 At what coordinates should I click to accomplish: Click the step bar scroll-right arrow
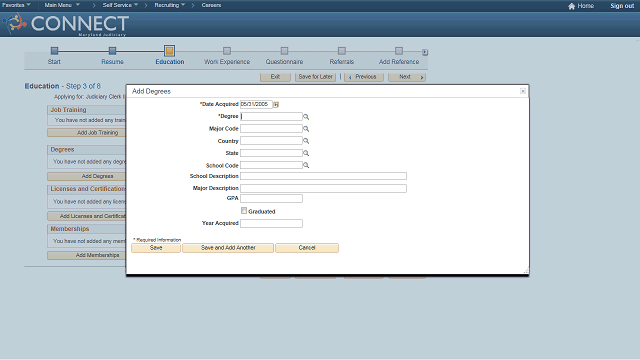click(425, 52)
